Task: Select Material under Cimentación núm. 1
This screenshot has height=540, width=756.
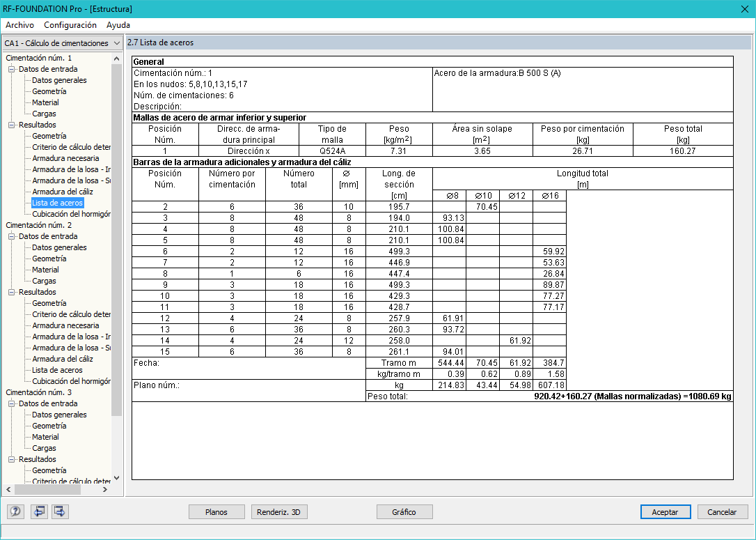Action: coord(45,102)
